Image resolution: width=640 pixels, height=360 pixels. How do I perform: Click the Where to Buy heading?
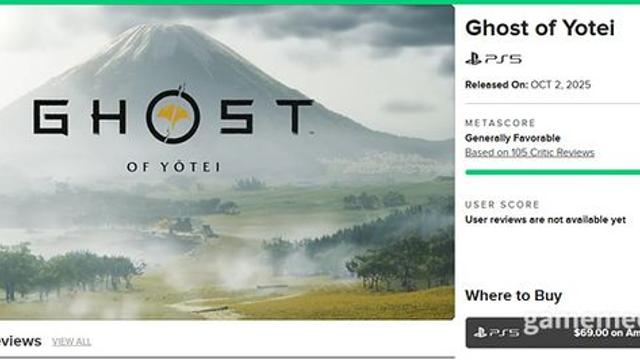[x=513, y=296]
